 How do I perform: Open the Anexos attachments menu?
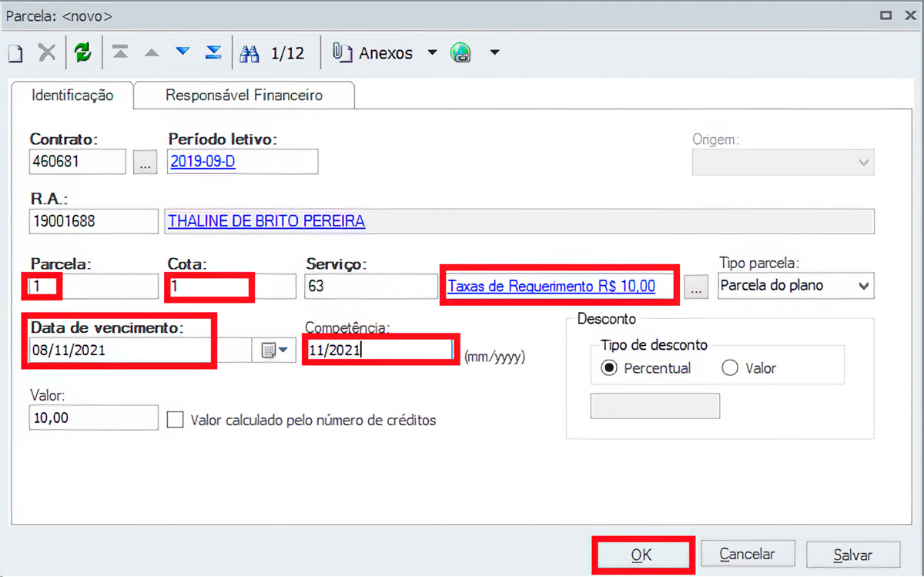tap(384, 53)
